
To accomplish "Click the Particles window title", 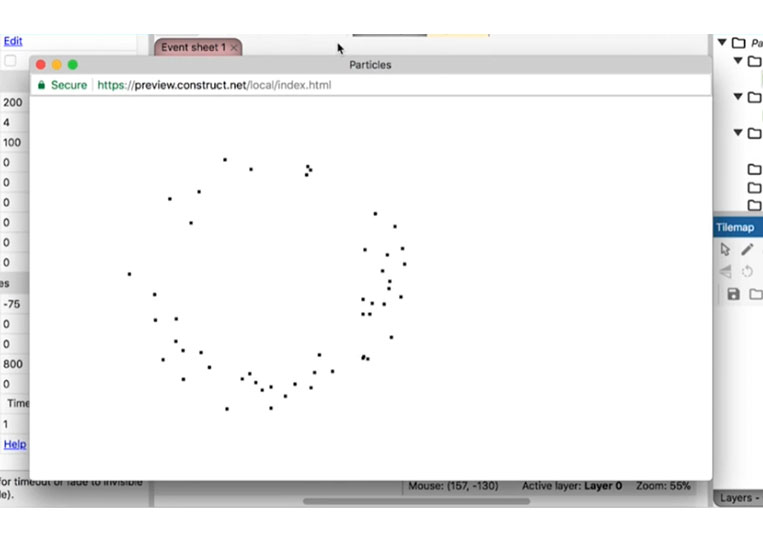I will (x=370, y=65).
